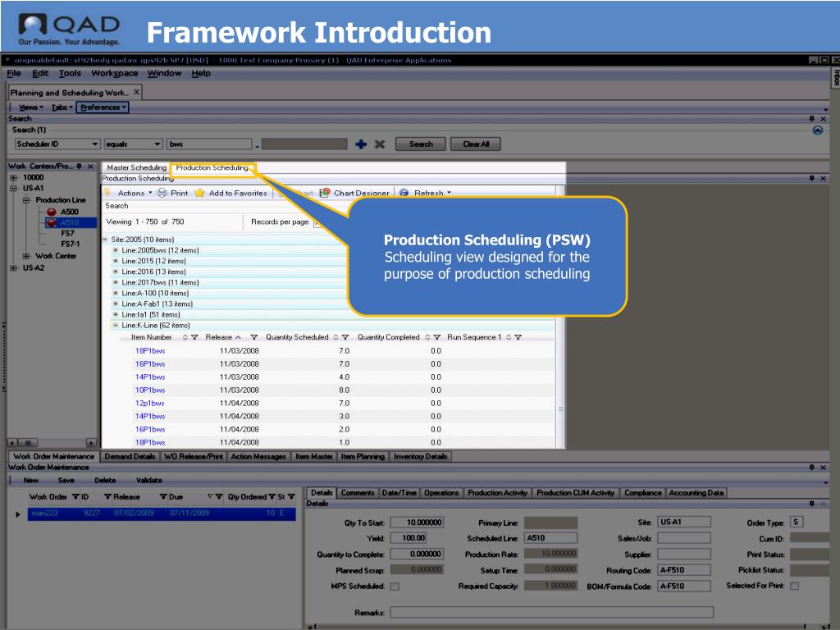
Task: Click the red status icon beside A500
Action: 52,212
